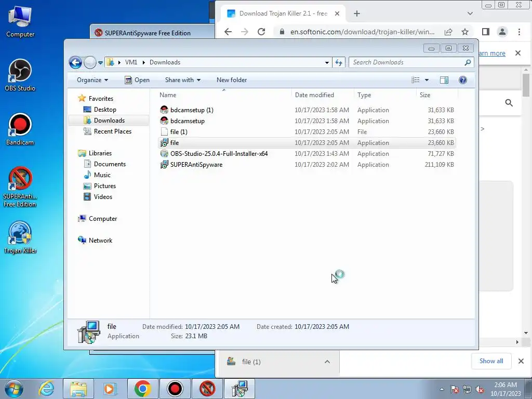Change your view icon in Explorer toolbar

(416, 80)
